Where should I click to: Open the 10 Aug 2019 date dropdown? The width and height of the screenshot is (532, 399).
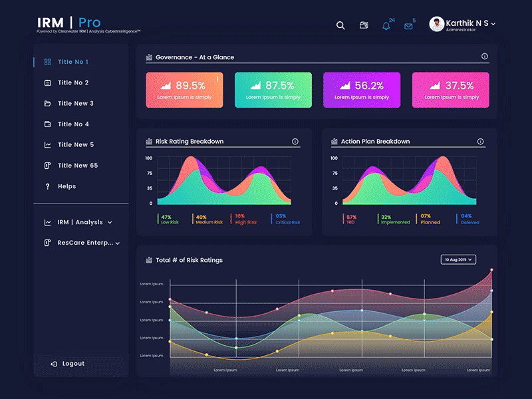pyautogui.click(x=458, y=259)
